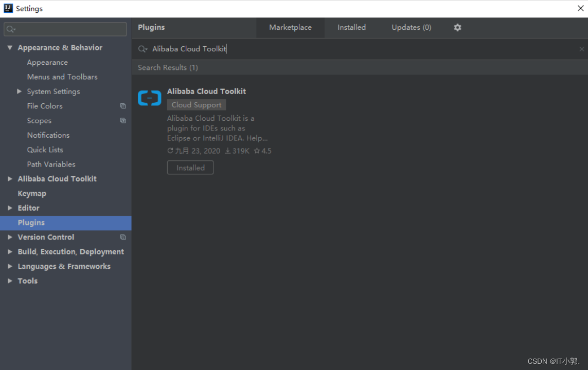Select Plugins in the sidebar
Viewport: 588px width, 370px height.
point(66,223)
